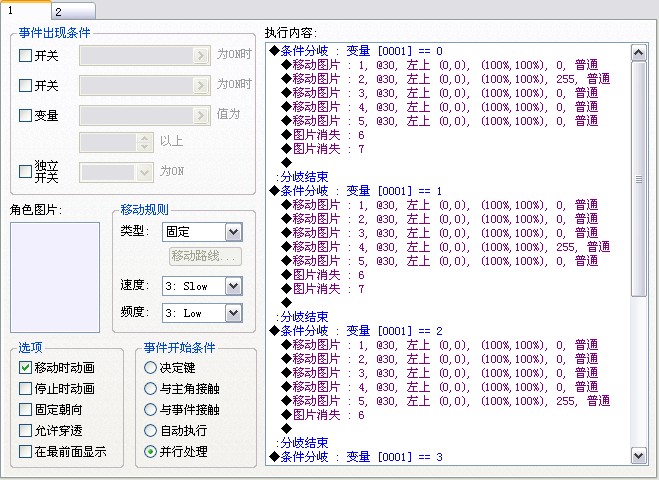This screenshot has width=659, height=480.
Task: Check the 固定朝向 option
Action: tap(25, 409)
